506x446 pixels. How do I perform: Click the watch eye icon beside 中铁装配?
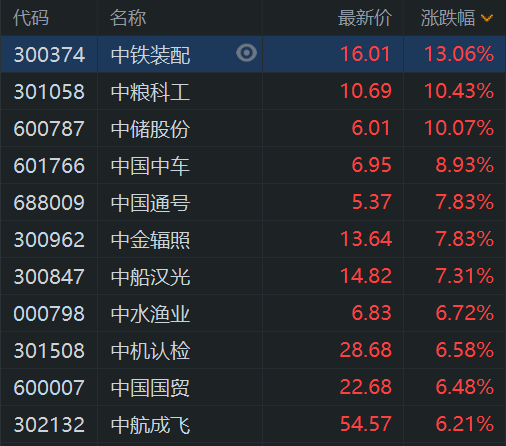coord(246,53)
